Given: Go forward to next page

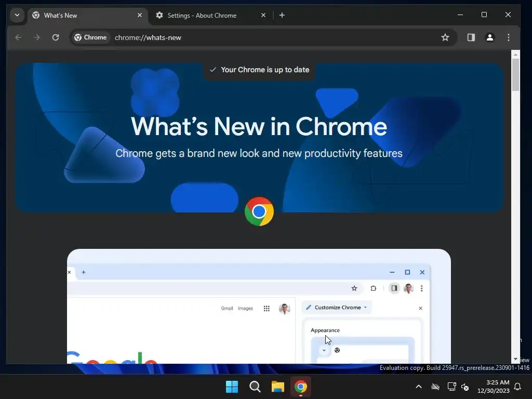Looking at the screenshot, I should (x=37, y=37).
